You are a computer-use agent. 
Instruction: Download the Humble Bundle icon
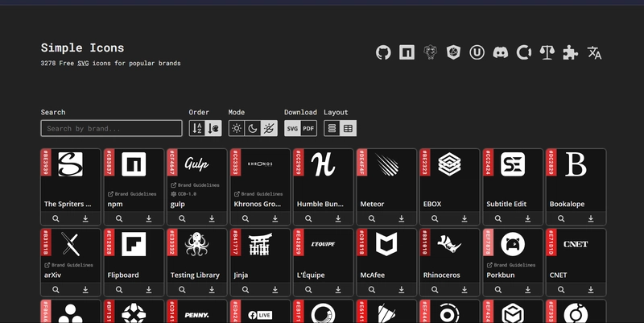[338, 218]
